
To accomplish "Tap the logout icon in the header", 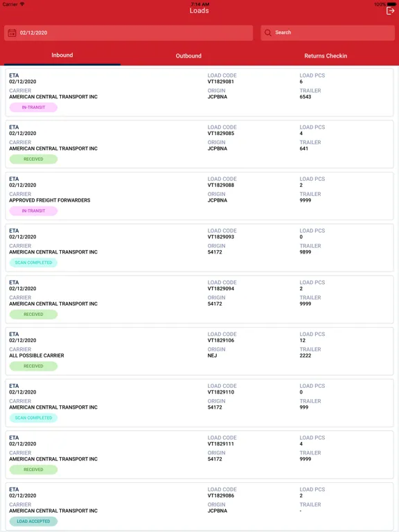I will 390,11.
